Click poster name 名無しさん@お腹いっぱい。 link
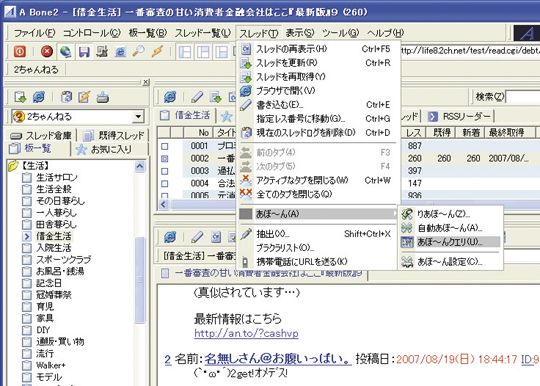Viewport: 540px width, 386px height. 278,359
